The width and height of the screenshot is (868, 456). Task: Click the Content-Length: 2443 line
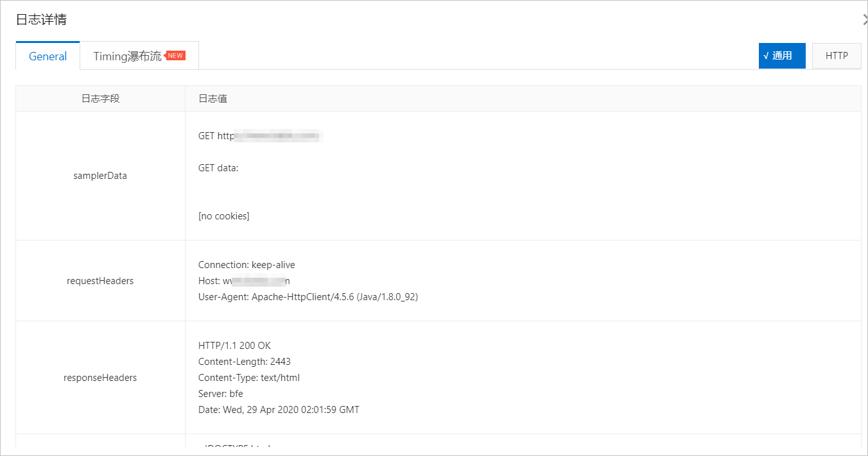pyautogui.click(x=245, y=362)
